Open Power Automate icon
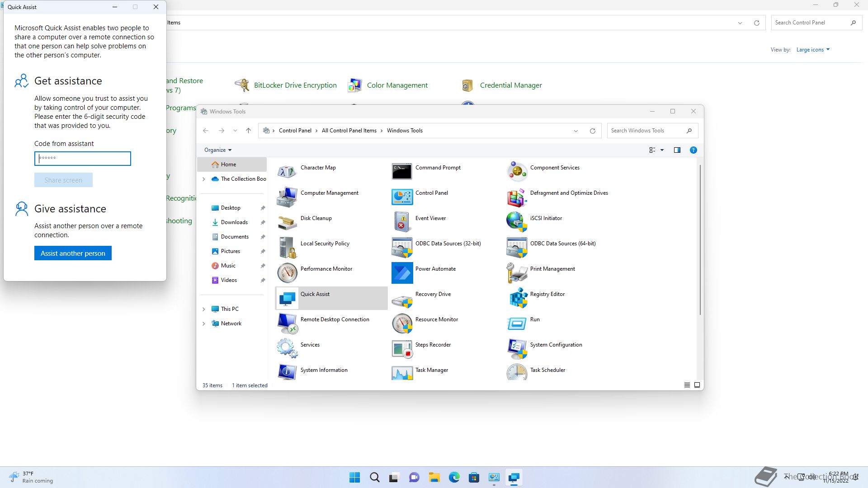Viewport: 868px width, 488px height. click(x=402, y=273)
